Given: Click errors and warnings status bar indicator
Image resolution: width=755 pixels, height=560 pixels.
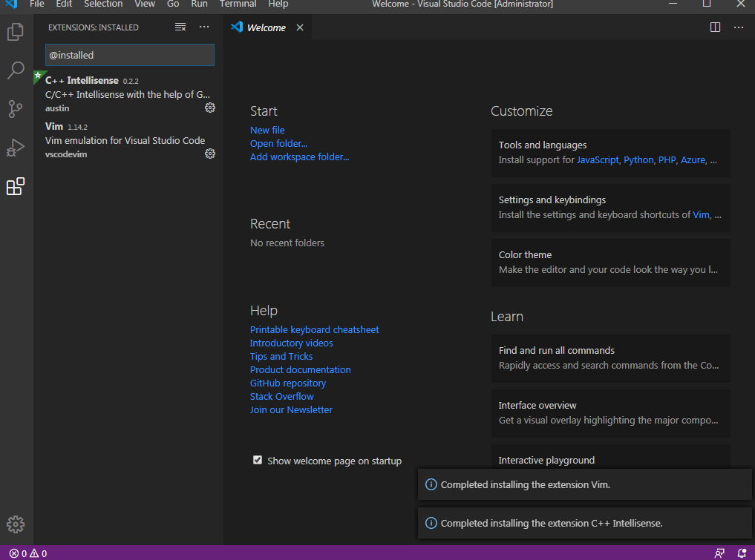Looking at the screenshot, I should click(28, 553).
